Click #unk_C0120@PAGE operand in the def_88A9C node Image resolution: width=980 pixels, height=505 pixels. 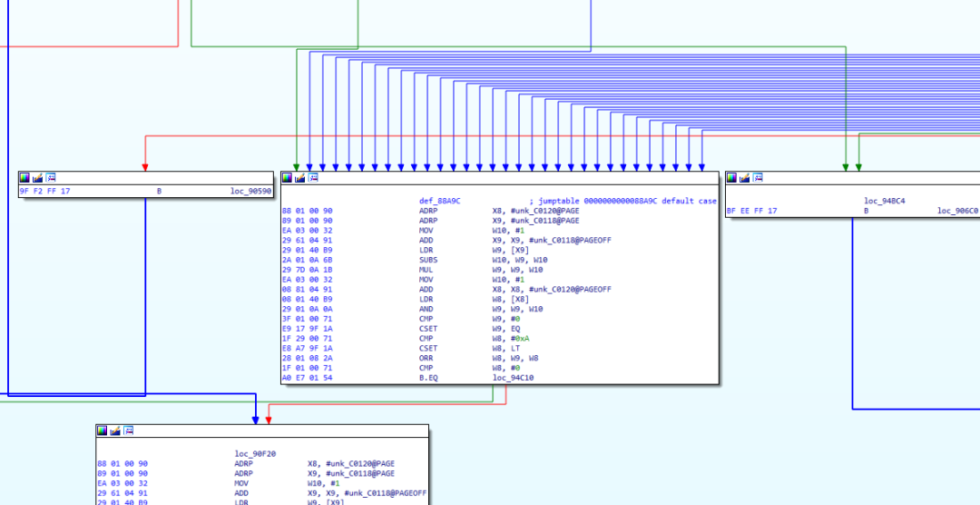click(x=545, y=211)
